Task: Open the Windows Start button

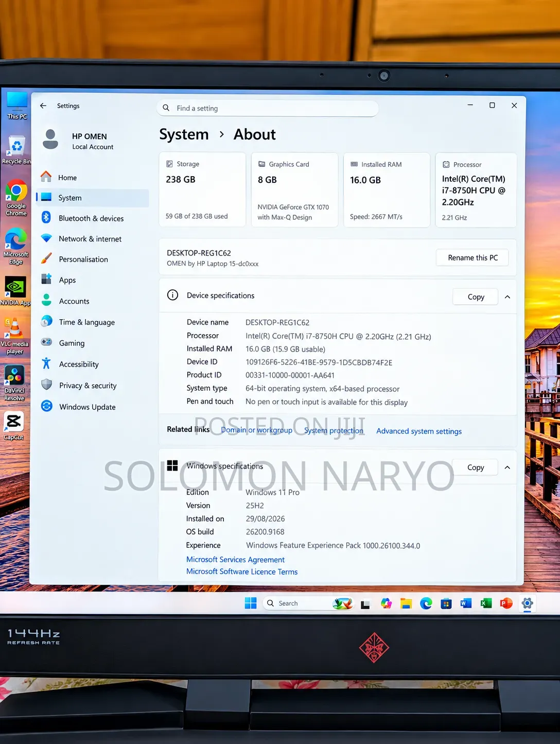Action: pyautogui.click(x=251, y=603)
